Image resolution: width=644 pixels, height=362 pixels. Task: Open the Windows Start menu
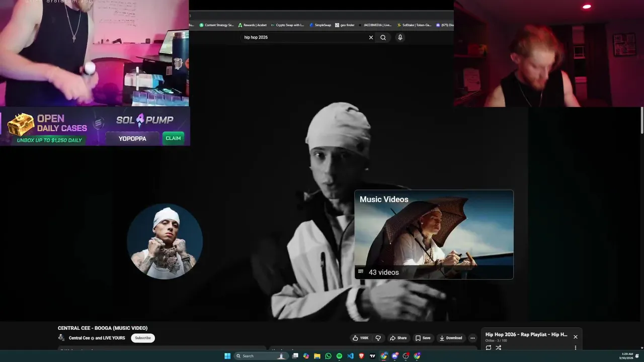pyautogui.click(x=227, y=356)
